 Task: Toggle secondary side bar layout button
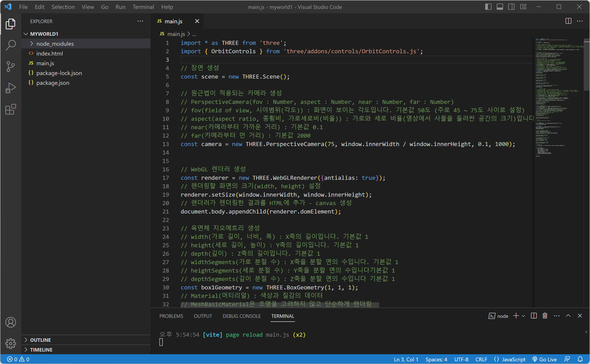(x=511, y=7)
